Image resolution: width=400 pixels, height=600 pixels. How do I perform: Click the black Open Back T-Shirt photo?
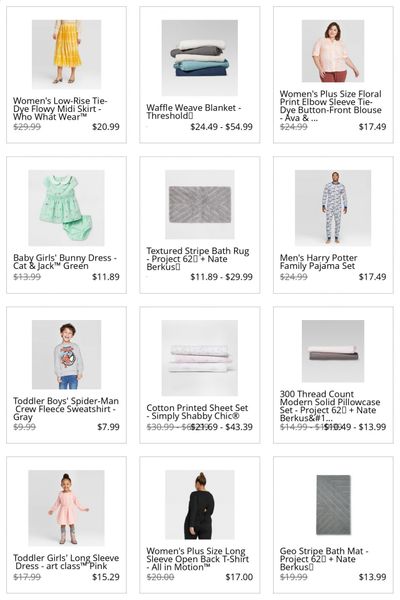click(x=199, y=504)
